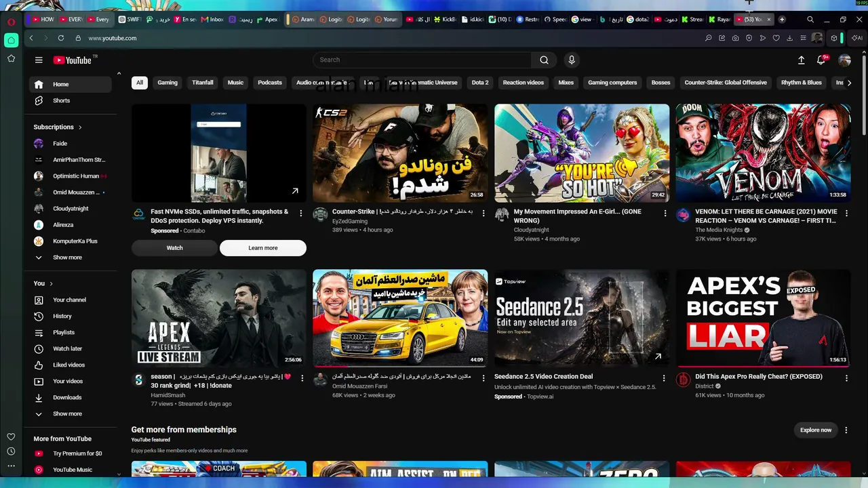Open Watch later in the sidebar
Viewport: 868px width, 488px height.
point(71,348)
